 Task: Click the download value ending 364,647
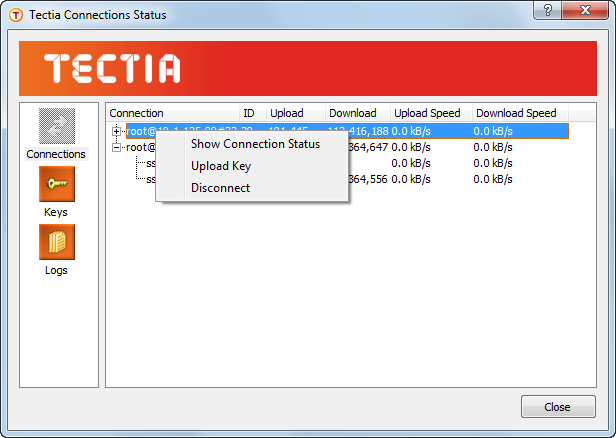[x=368, y=147]
